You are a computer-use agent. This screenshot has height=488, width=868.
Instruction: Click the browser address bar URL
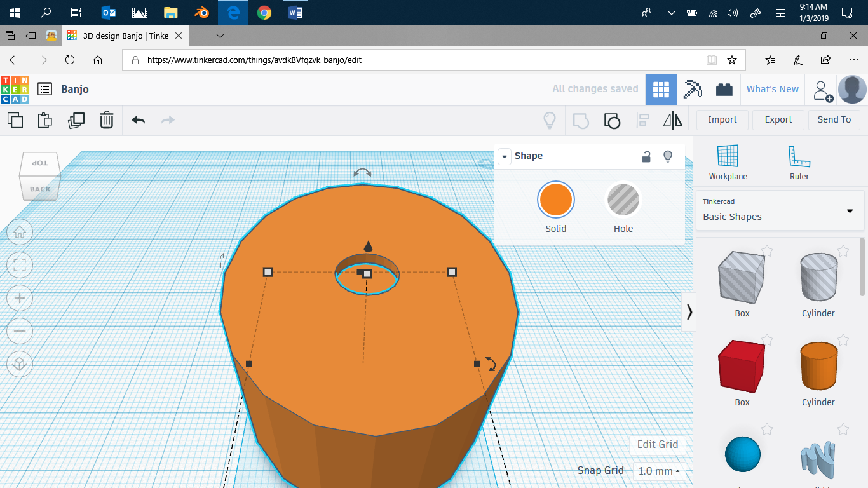(255, 60)
